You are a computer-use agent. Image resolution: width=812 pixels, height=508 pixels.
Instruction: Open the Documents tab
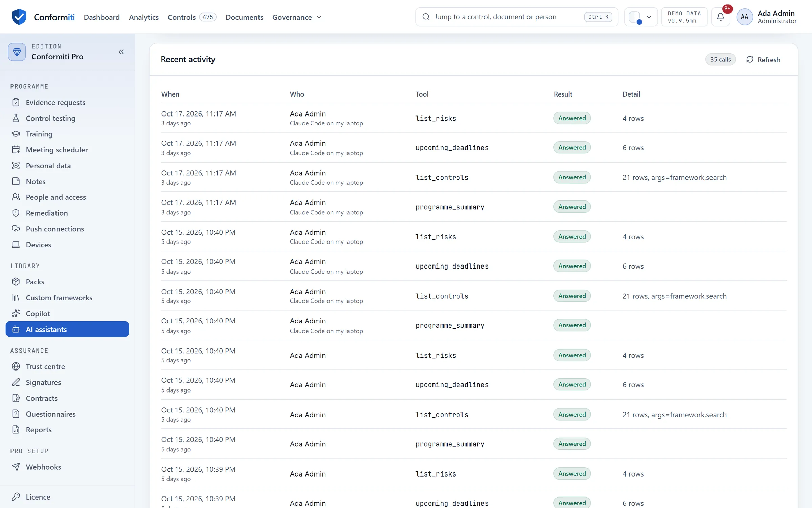coord(244,17)
